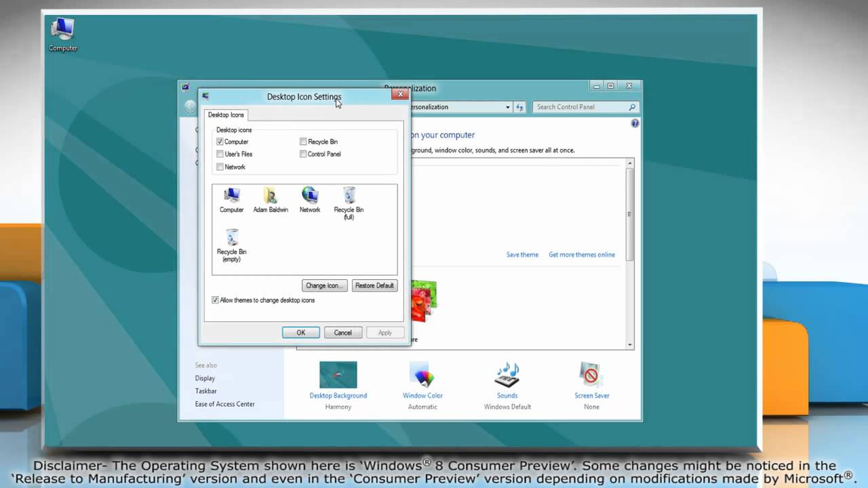
Task: Select the Recycle Bin (empty) icon
Action: click(231, 245)
